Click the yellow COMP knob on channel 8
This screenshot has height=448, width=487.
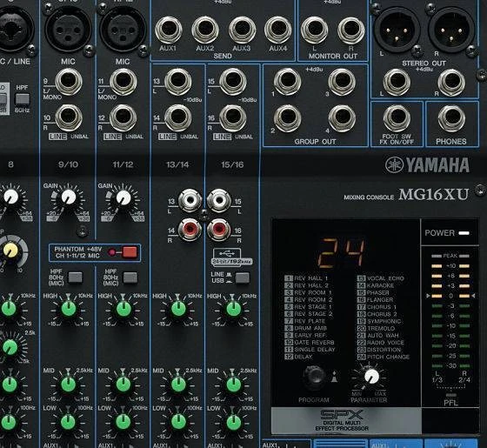tap(10, 251)
